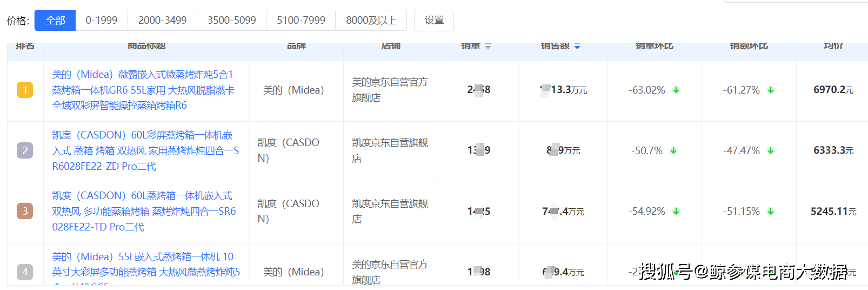Click green down arrow beside -63.02%
The height and width of the screenshot is (290, 868).
click(x=676, y=90)
